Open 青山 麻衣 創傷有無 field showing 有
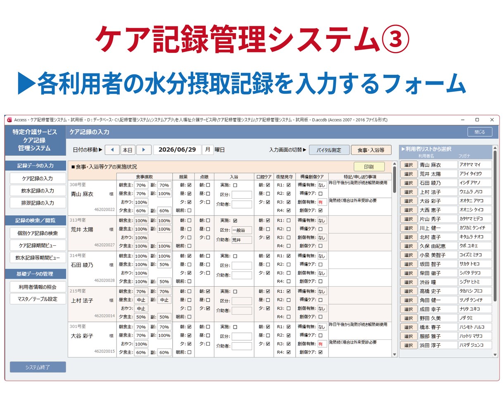Image resolution: width=504 pixels, height=420 pixels. pos(322,202)
